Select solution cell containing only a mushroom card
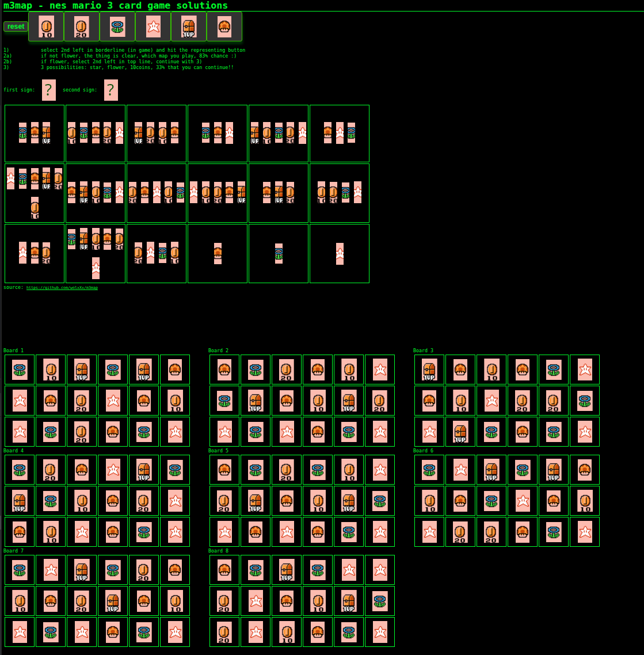 218,253
